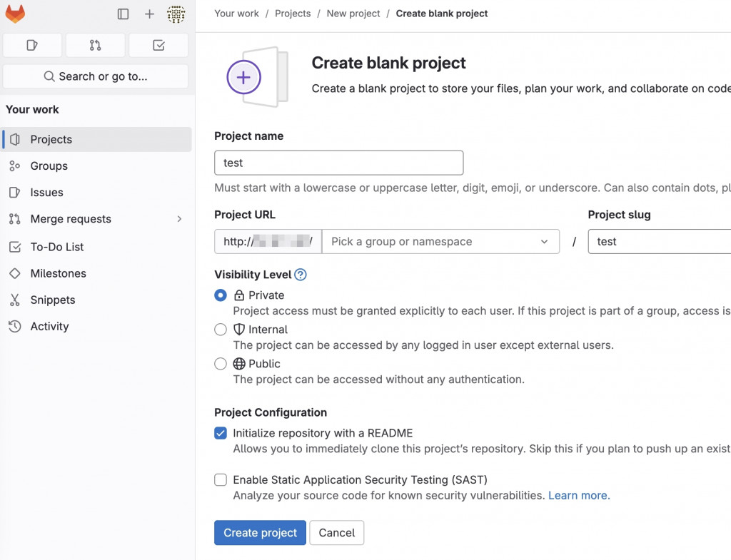Uncheck Initialize repository with a README
This screenshot has height=560, width=731.
221,433
